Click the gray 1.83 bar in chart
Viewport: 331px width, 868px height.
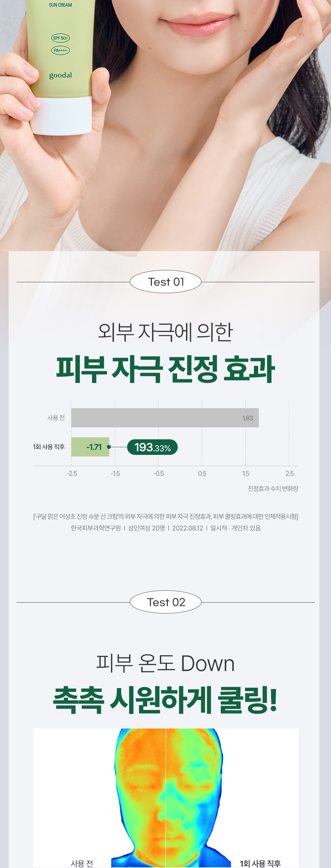165,418
